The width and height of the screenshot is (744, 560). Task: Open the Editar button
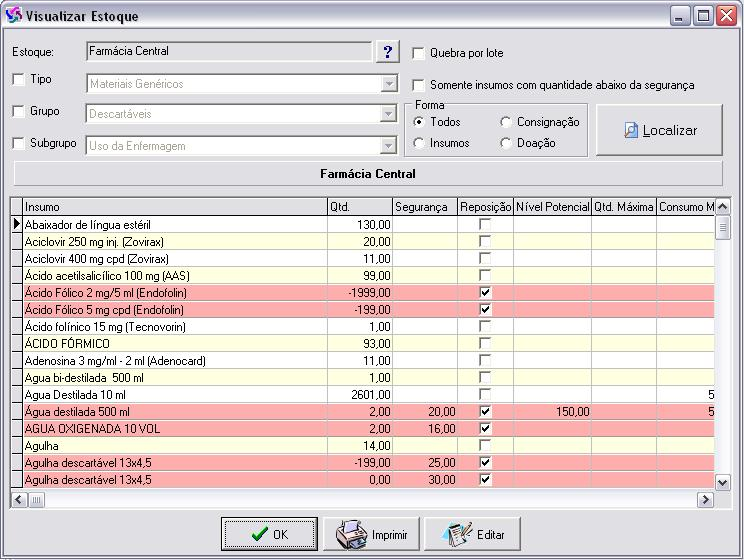pos(473,534)
